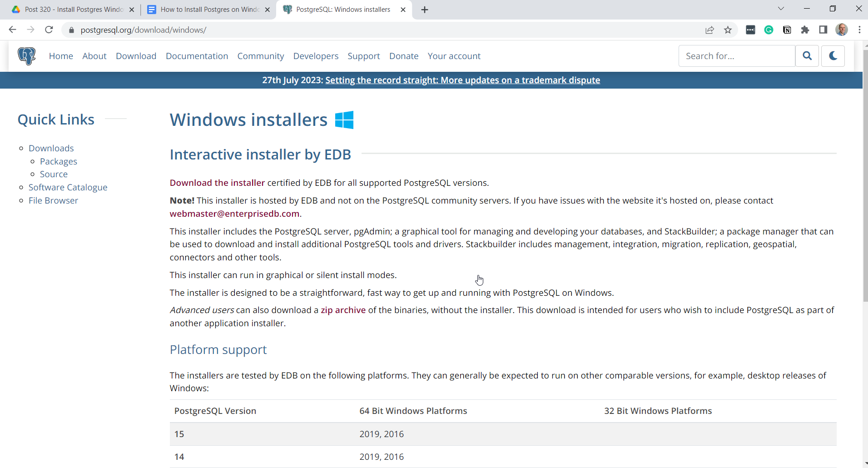This screenshot has width=868, height=468.
Task: Open the browser extensions puzzle icon
Action: 805,30
